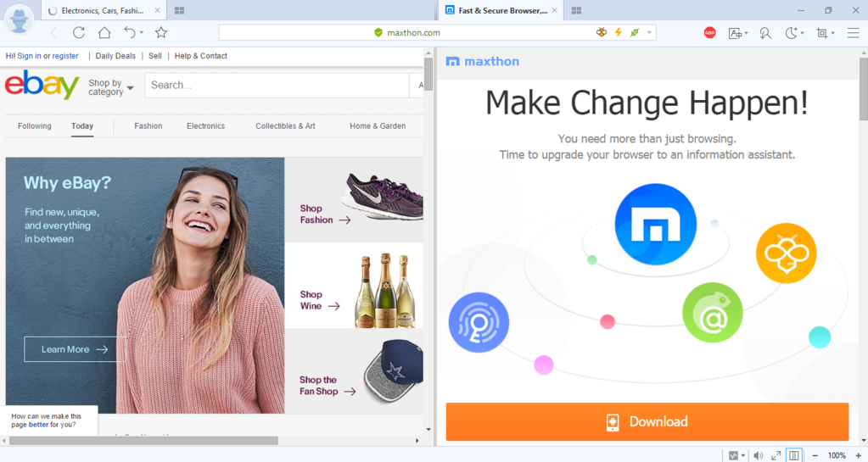Mute sound with the speaker icon
868x462 pixels.
[758, 455]
